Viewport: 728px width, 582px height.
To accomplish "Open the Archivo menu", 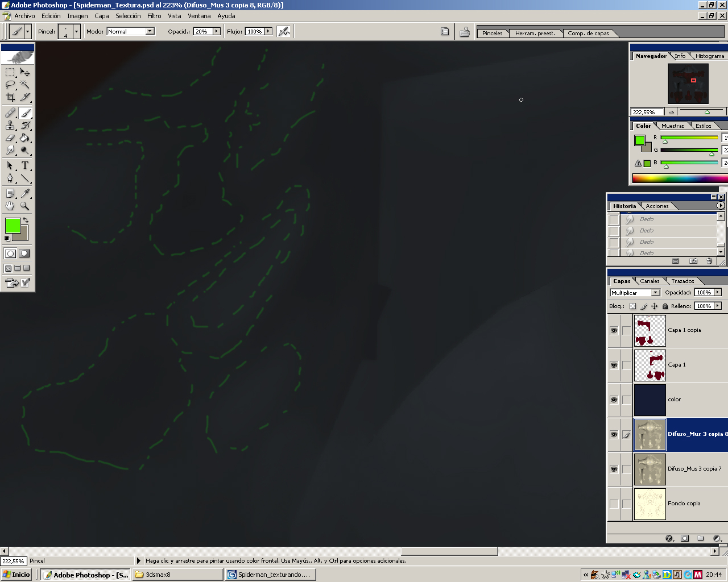I will tap(24, 16).
